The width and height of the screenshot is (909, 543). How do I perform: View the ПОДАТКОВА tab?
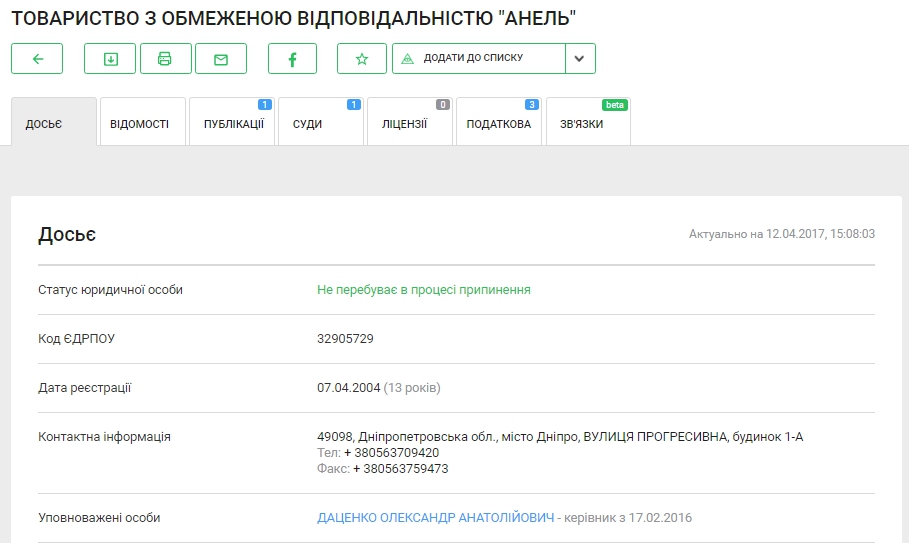point(498,124)
